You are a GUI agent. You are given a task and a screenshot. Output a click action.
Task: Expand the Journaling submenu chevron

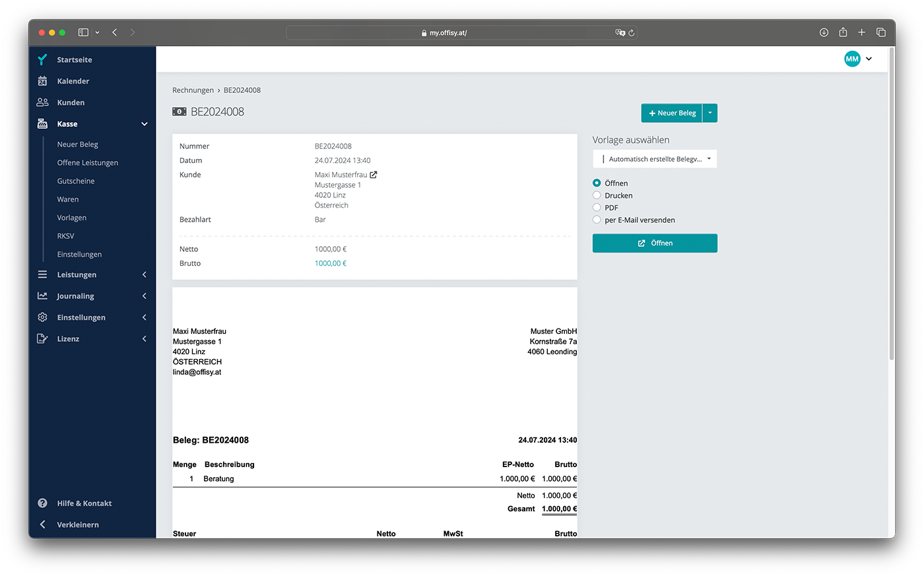tap(145, 296)
